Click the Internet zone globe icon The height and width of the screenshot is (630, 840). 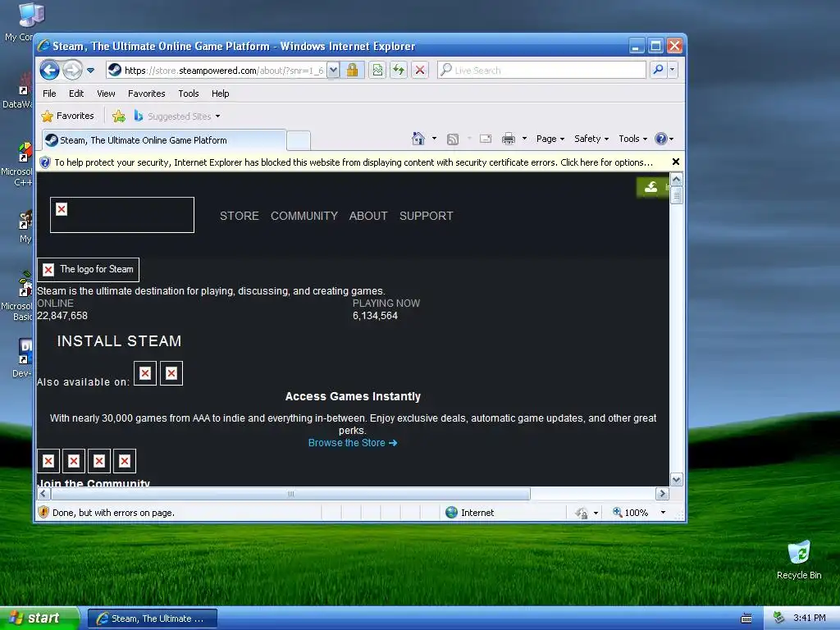(x=452, y=512)
